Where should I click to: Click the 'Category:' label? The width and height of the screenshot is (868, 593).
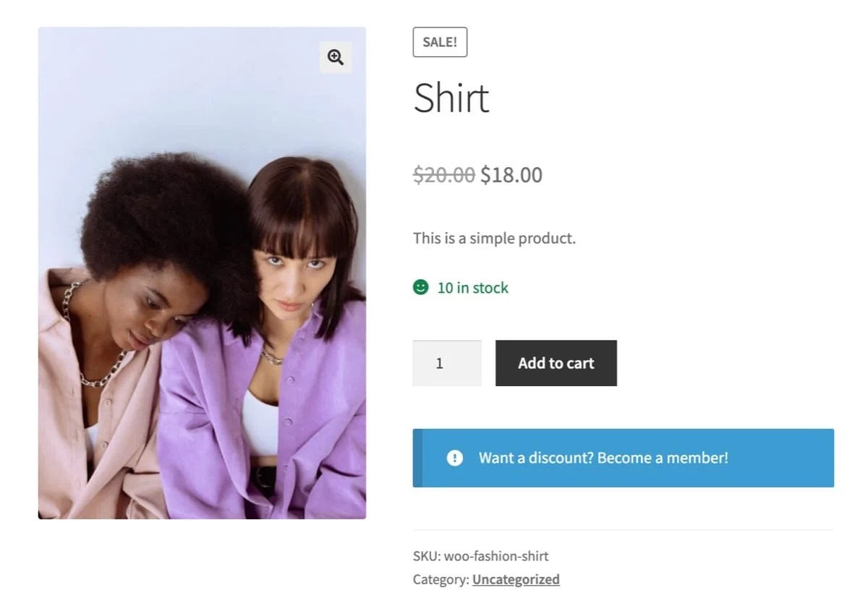(x=441, y=579)
